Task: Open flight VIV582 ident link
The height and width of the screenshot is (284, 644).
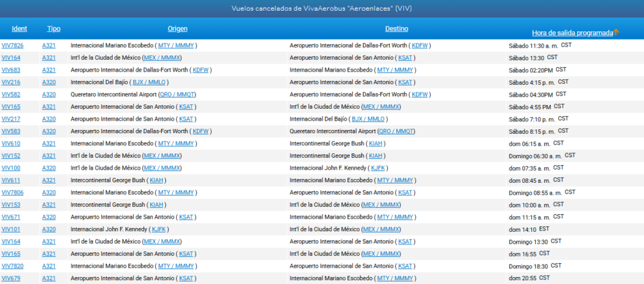Action: pos(11,94)
